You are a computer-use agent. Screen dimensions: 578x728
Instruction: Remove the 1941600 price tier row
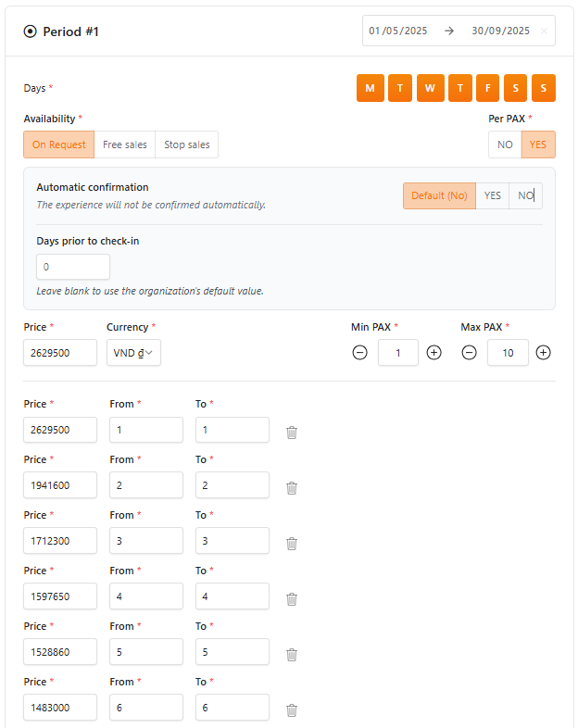point(292,487)
